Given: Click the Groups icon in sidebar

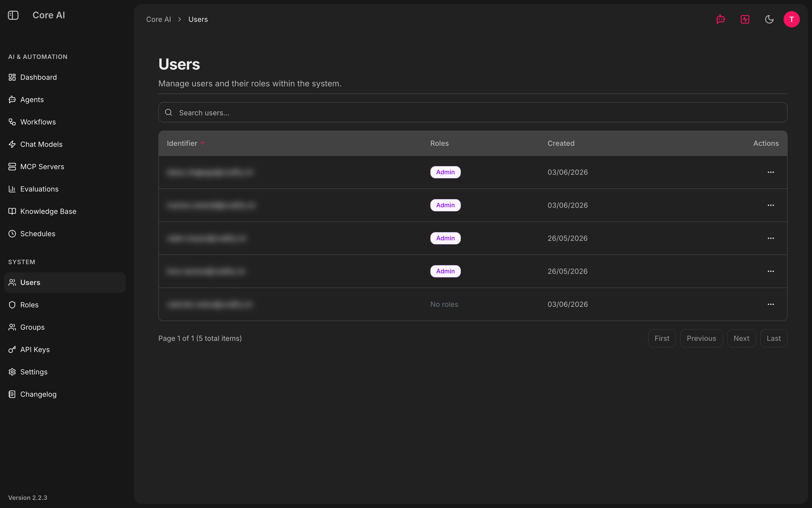Looking at the screenshot, I should [12, 327].
